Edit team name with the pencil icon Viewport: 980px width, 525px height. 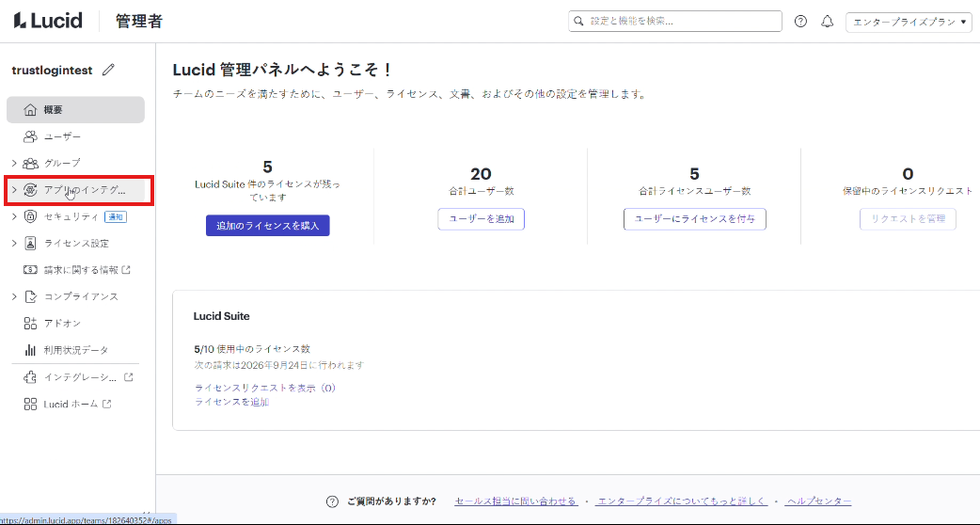click(x=108, y=70)
